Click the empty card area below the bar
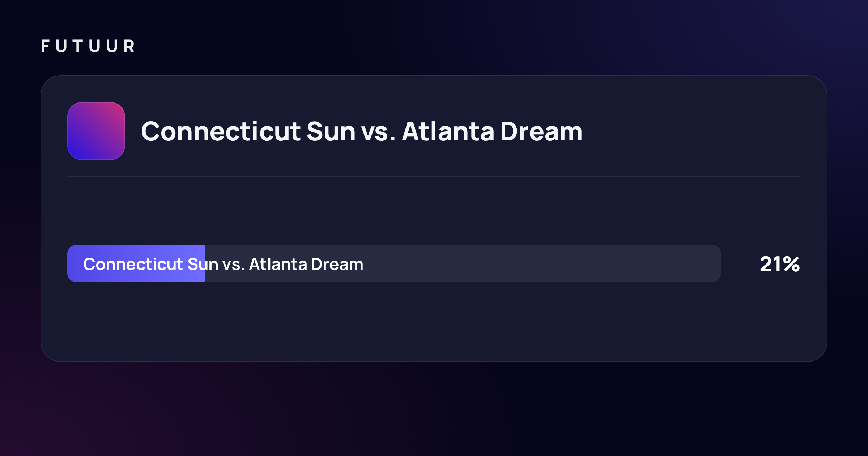Screen dimensions: 868x456 (x=434, y=321)
